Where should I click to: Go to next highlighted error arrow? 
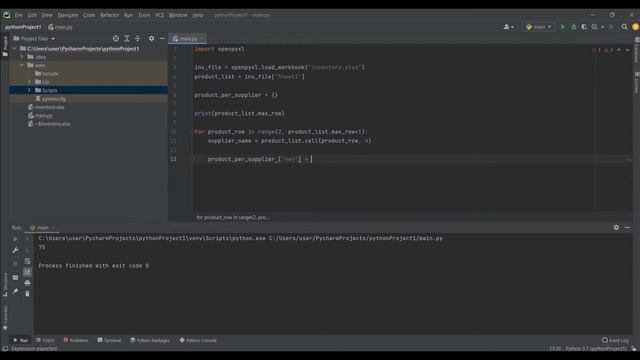pyautogui.click(x=627, y=50)
